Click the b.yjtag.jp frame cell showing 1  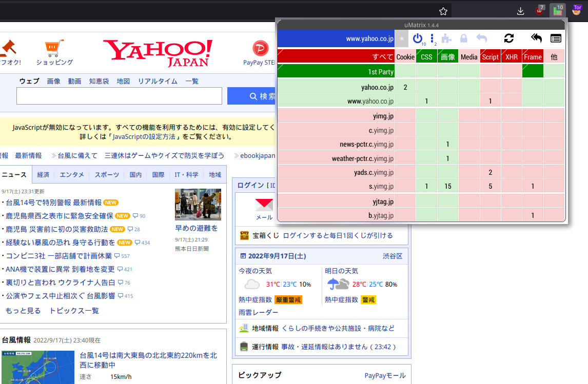click(x=533, y=215)
